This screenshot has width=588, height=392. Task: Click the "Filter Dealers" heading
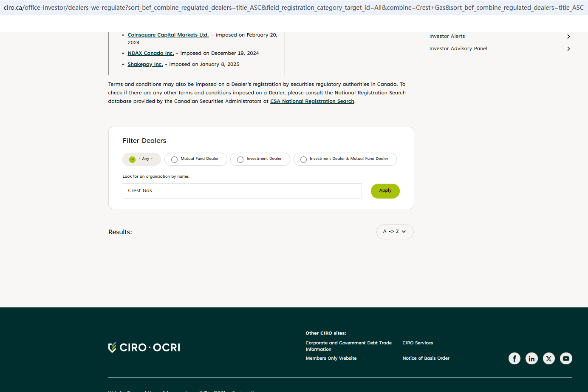tap(144, 141)
